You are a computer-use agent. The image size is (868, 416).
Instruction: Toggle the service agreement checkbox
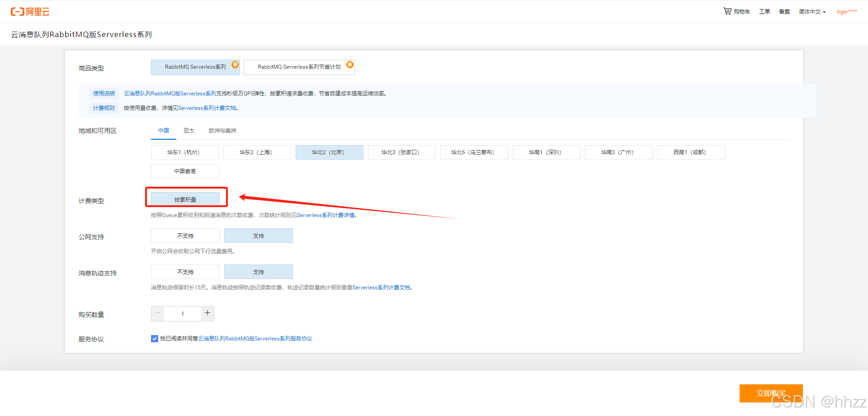[155, 339]
